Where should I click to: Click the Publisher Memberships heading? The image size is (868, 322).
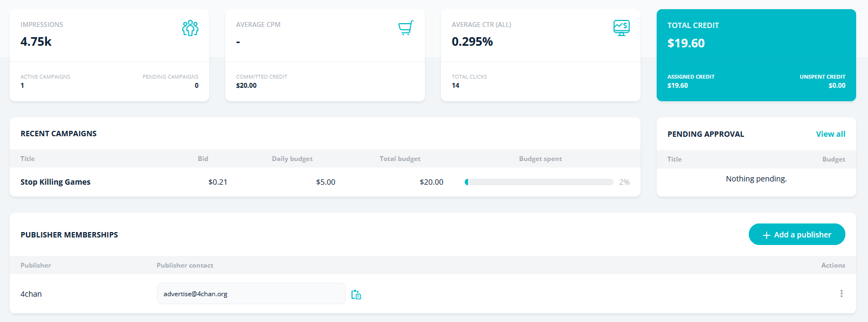(x=69, y=235)
